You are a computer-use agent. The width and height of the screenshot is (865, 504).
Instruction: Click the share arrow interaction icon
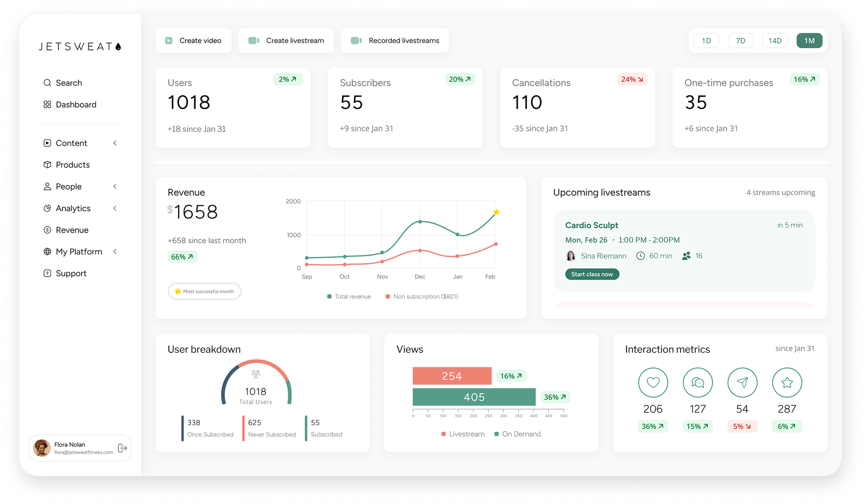[742, 382]
